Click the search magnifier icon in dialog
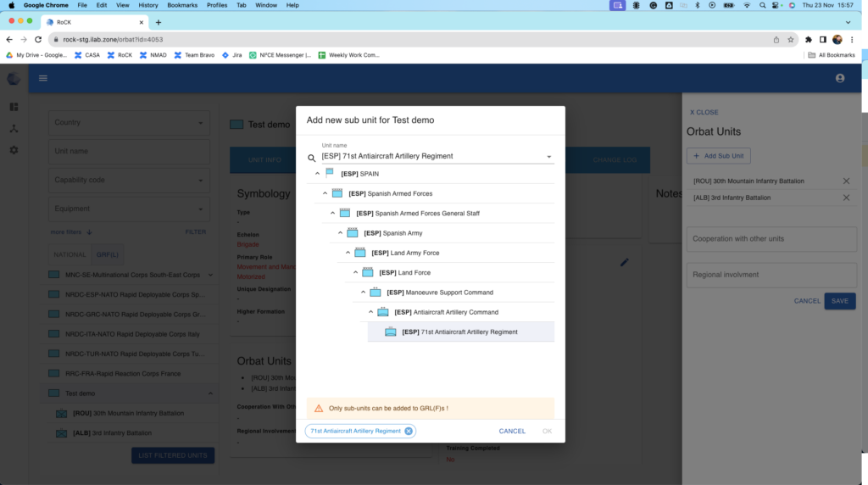868x485 pixels. (x=311, y=158)
